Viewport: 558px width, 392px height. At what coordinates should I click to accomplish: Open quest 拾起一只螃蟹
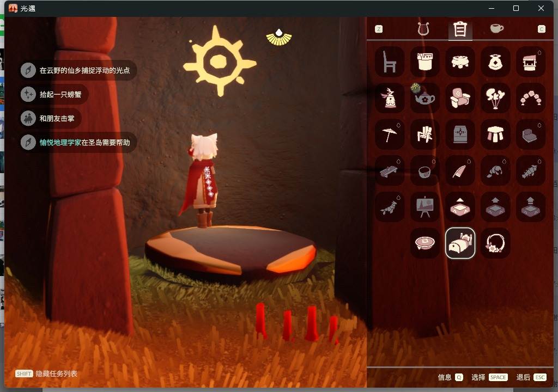[x=53, y=94]
